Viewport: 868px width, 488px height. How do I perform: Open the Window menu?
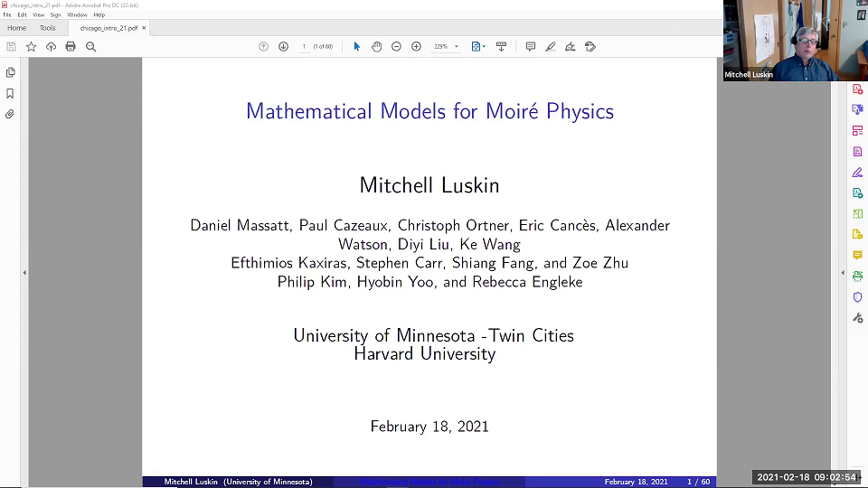coord(77,15)
